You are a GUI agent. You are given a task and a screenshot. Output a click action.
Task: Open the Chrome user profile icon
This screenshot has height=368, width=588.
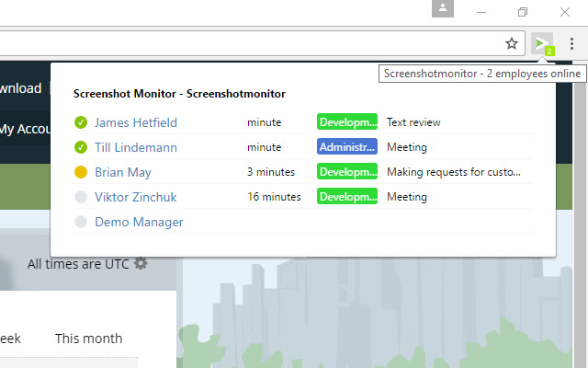[443, 8]
